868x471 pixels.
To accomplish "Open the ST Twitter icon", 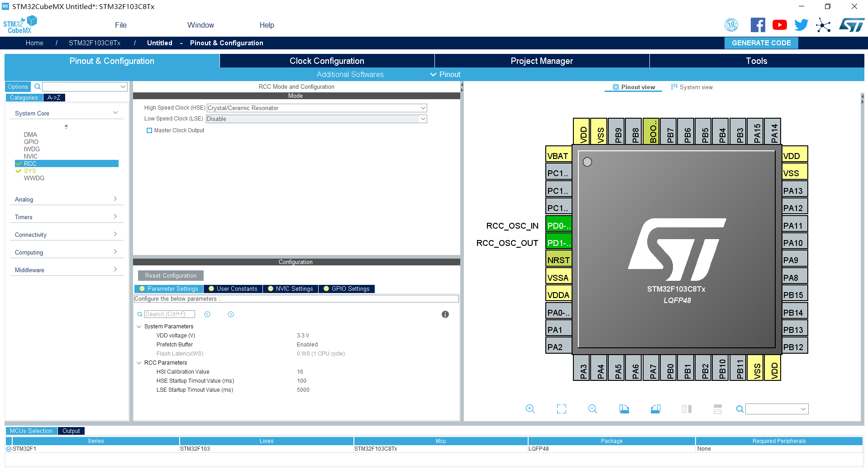I will [801, 25].
